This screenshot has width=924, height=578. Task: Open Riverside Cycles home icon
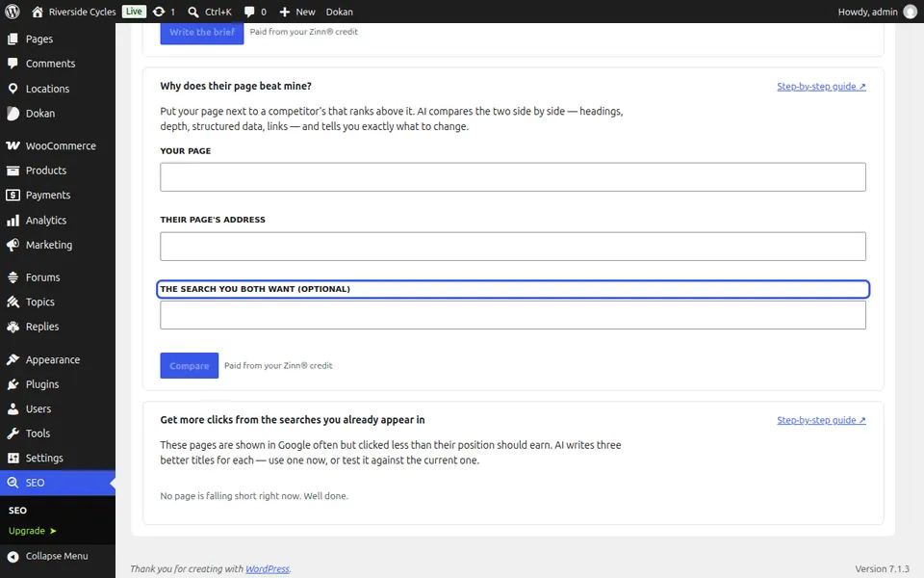click(38, 12)
